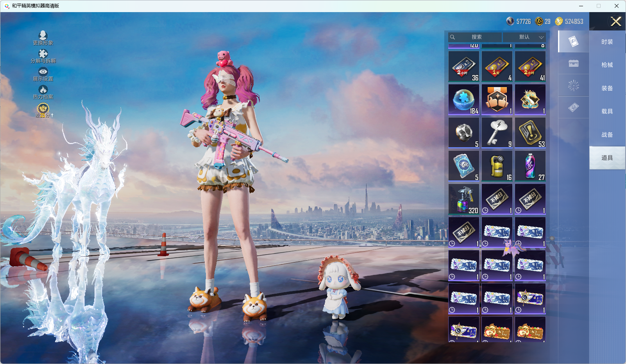Switch to the 枪械 tab
The height and width of the screenshot is (364, 626).
(x=607, y=65)
